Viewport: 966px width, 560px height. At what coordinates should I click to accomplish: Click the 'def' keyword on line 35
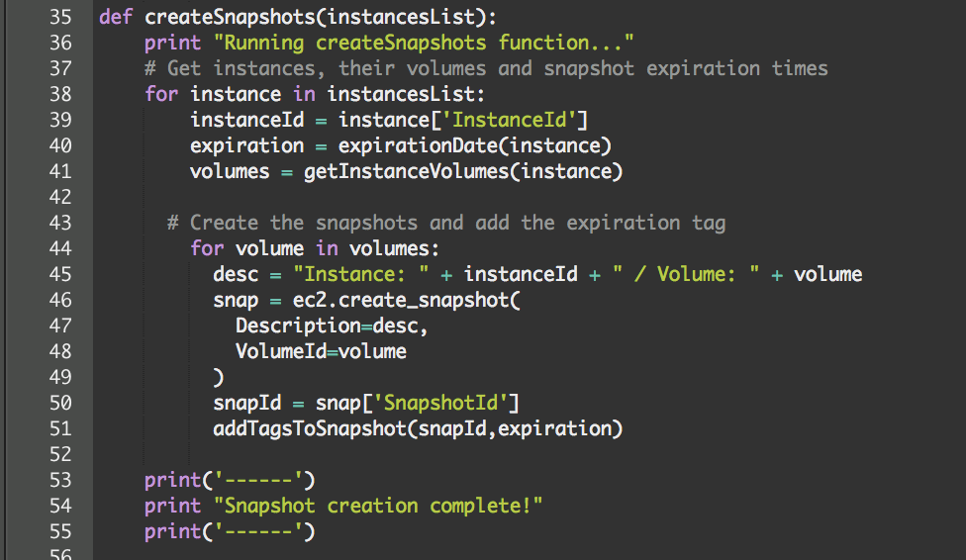116,17
